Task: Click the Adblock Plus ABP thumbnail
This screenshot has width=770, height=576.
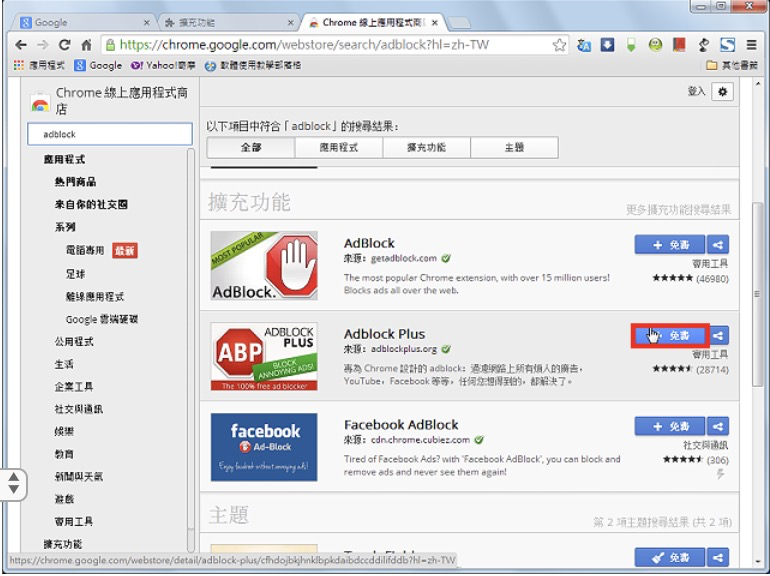Action: (x=264, y=357)
